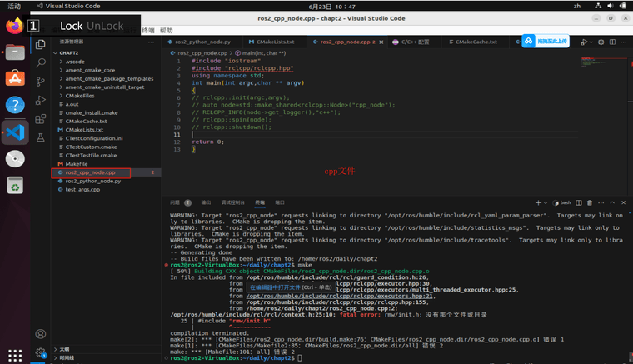Open editor more actions ellipsis menu
Image resolution: width=633 pixels, height=364 pixels.
pyautogui.click(x=624, y=42)
